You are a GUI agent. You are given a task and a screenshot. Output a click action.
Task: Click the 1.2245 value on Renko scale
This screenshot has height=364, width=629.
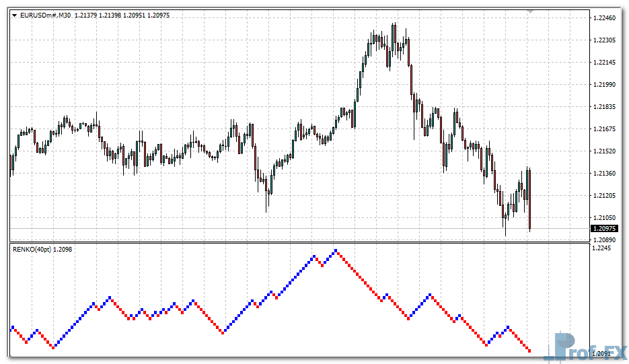601,248
